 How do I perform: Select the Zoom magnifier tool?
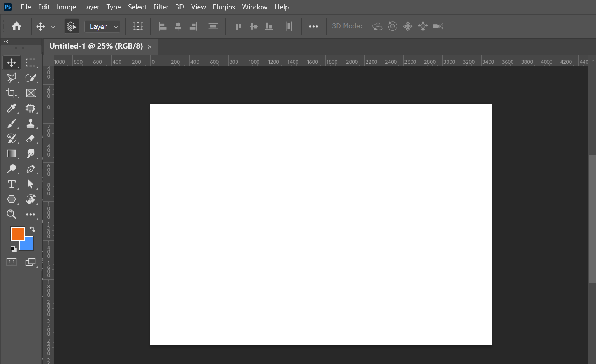pyautogui.click(x=11, y=215)
